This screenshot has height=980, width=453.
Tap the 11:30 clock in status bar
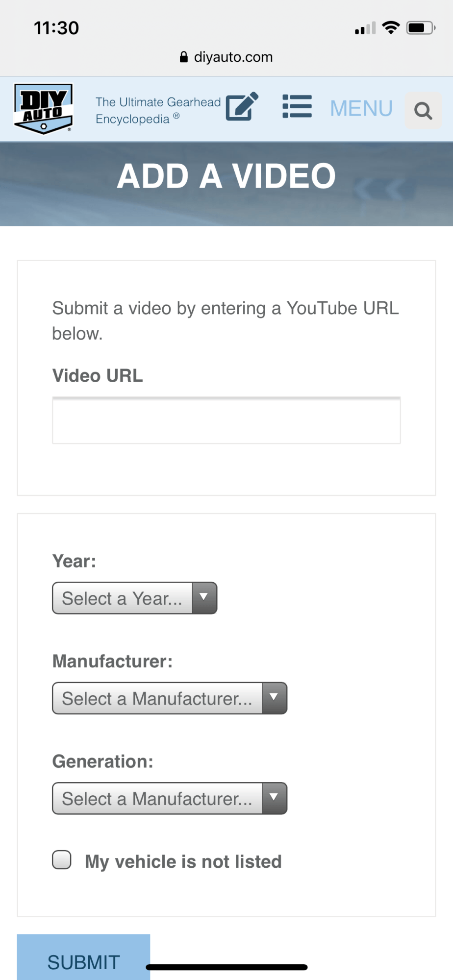[x=56, y=28]
